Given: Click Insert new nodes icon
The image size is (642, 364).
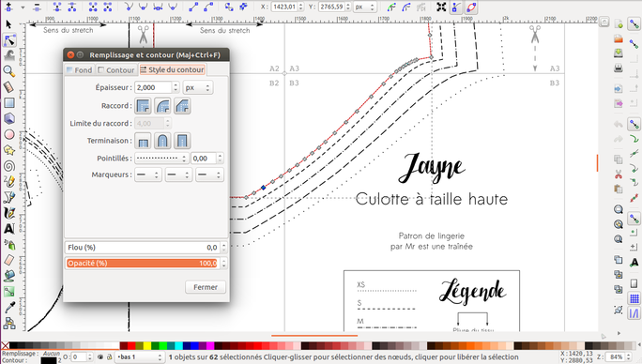Looking at the screenshot, I should [x=8, y=7].
